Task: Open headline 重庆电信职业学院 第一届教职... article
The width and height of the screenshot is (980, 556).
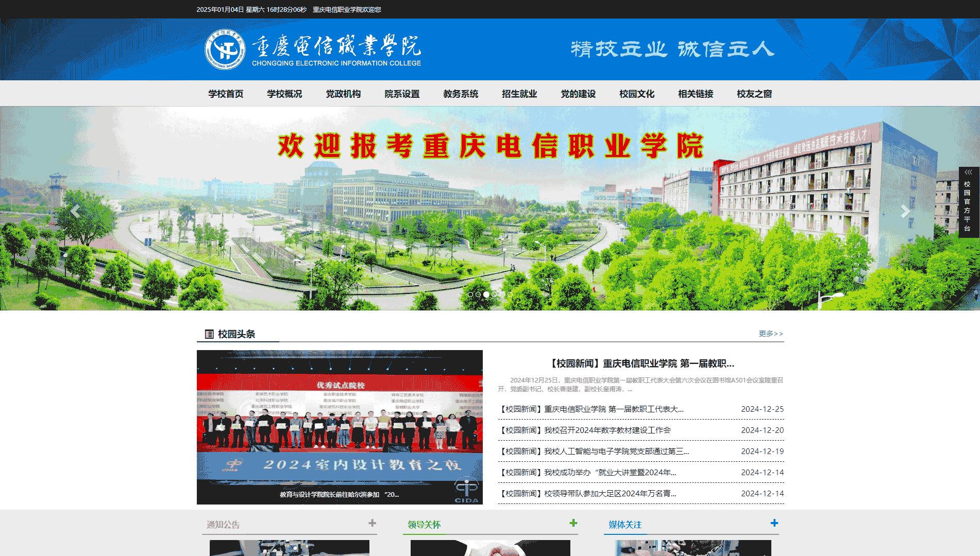Action: [x=641, y=363]
